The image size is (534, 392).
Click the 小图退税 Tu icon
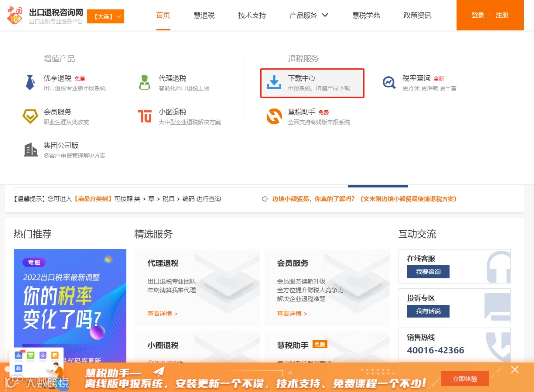click(x=145, y=116)
